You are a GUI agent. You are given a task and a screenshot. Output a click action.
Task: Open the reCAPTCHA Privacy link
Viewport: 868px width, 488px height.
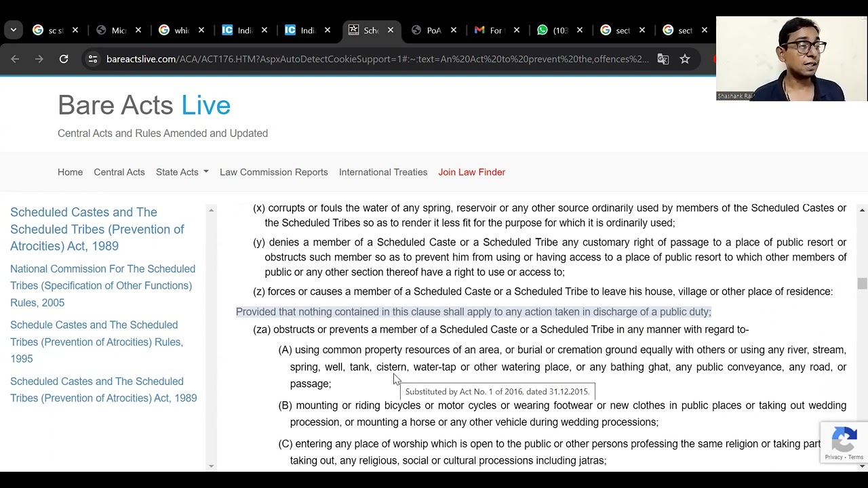pos(835,457)
